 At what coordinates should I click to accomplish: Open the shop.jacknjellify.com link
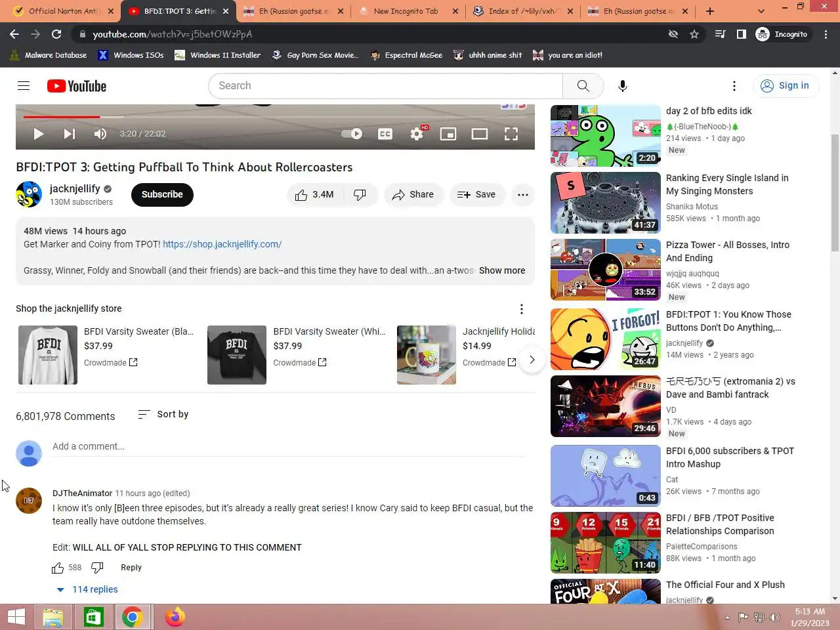pyautogui.click(x=222, y=244)
